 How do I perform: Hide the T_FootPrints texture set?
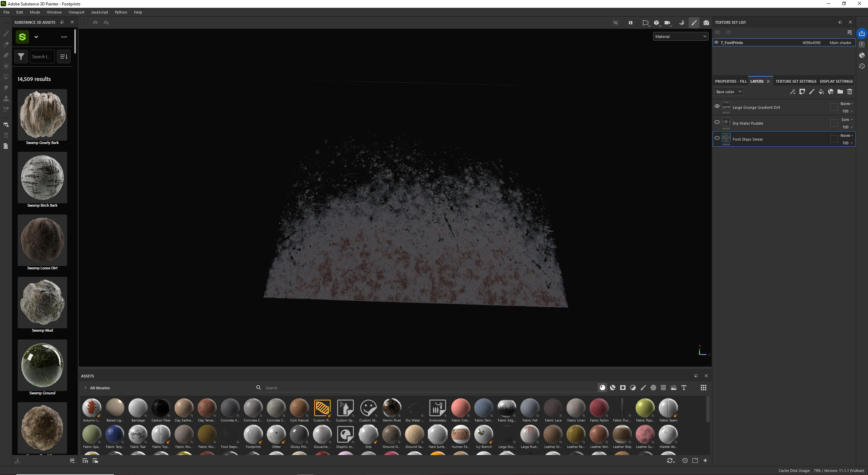[716, 42]
